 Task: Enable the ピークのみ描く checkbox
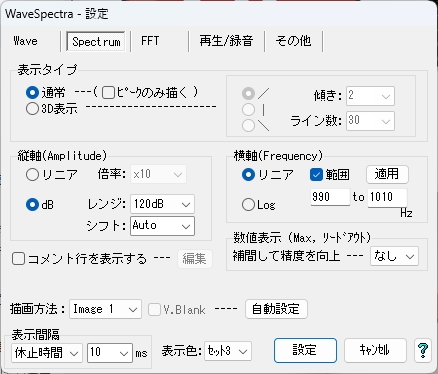pyautogui.click(x=108, y=93)
